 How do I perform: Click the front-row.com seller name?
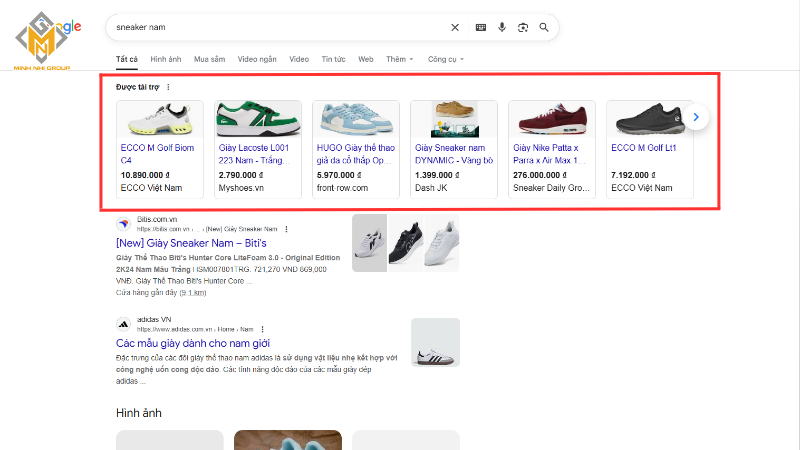point(342,188)
